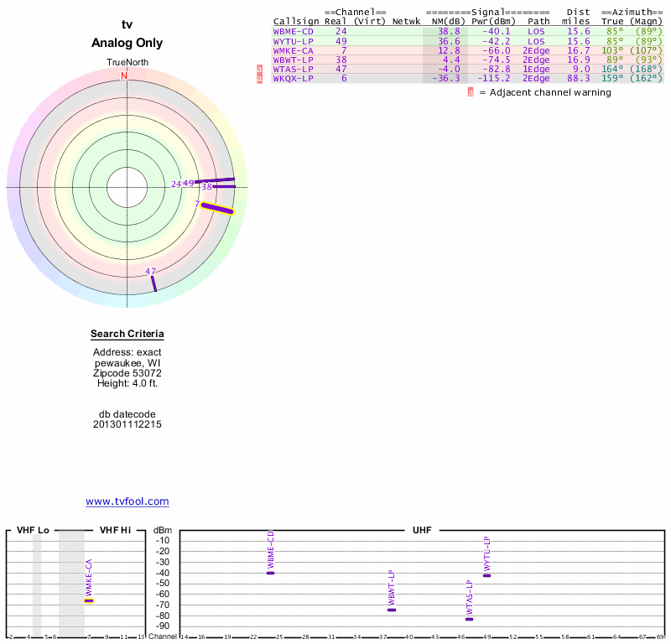The image size is (671, 644).
Task: Click NM(dB) value 36.6
Action: click(449, 41)
